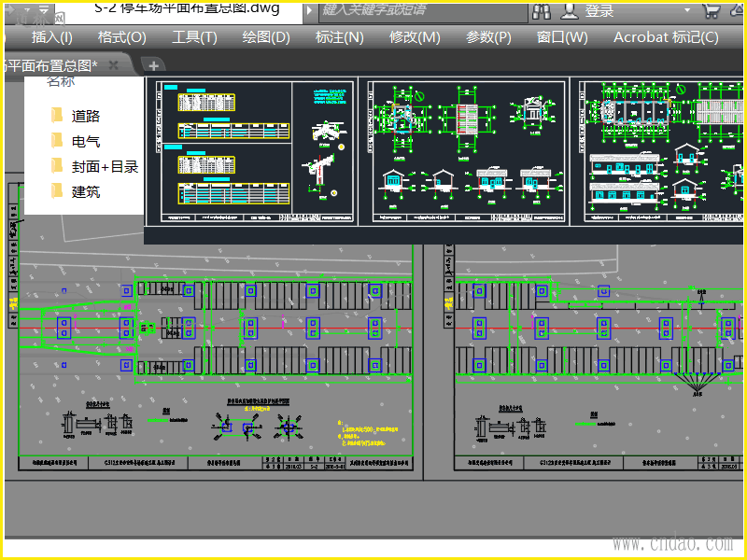The height and width of the screenshot is (560, 747).
Task: Open the 窗口(W) menu
Action: (x=562, y=37)
